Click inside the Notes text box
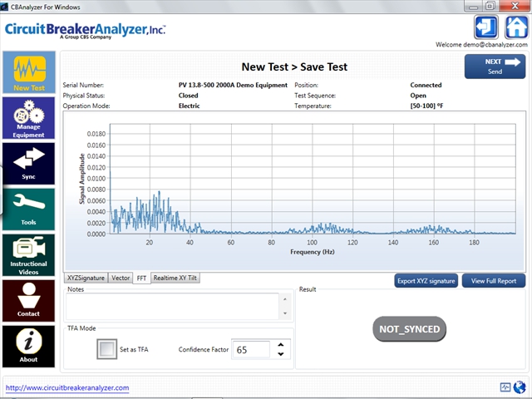532x399 pixels. (x=172, y=307)
